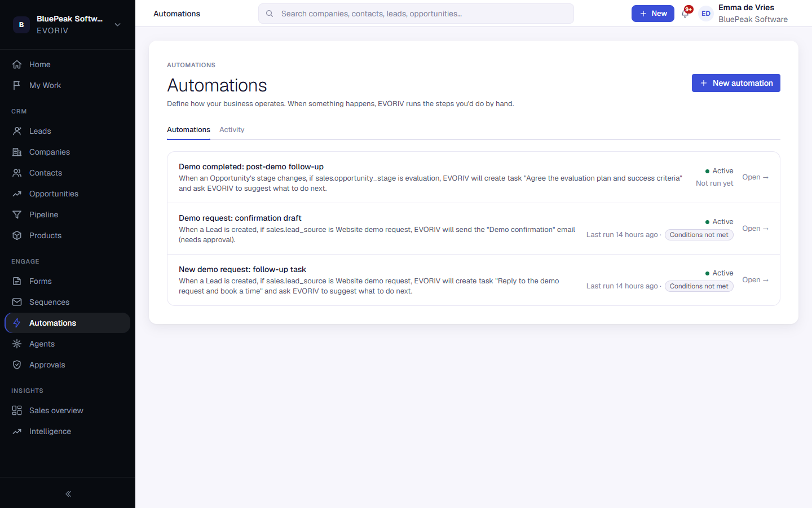Expand the BluePeak Software workspace switcher

pos(68,24)
